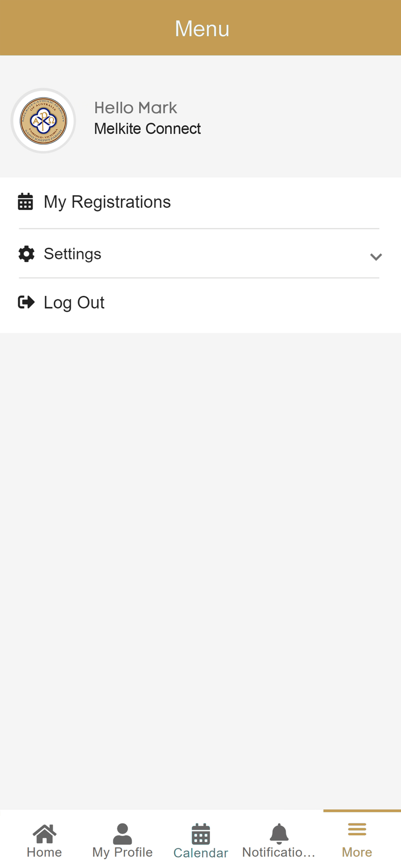Click the Log Out arrow icon
This screenshot has width=401, height=868.
pos(26,302)
